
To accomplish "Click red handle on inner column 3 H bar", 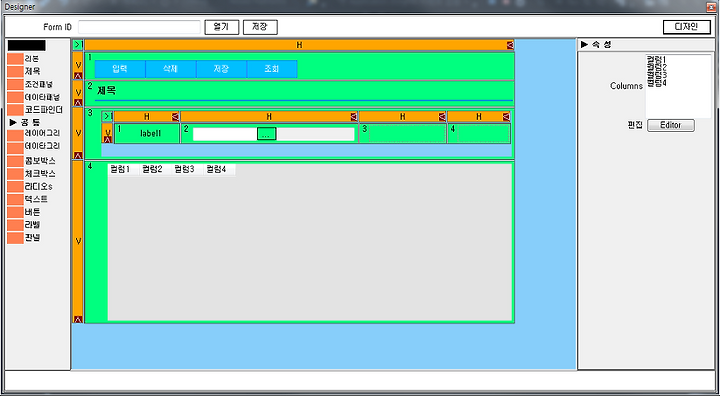I will click(442, 117).
